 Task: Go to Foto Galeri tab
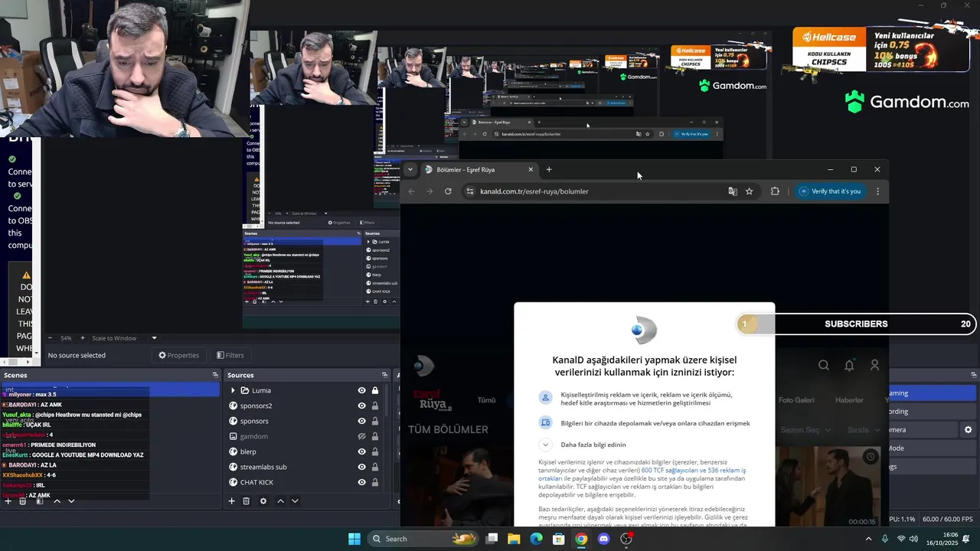tap(796, 400)
